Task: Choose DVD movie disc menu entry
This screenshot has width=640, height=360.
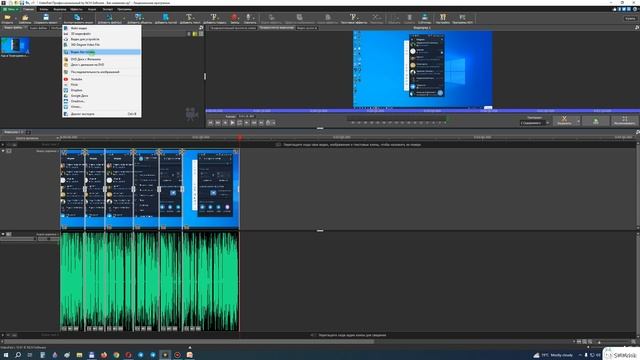Action: (x=102, y=59)
